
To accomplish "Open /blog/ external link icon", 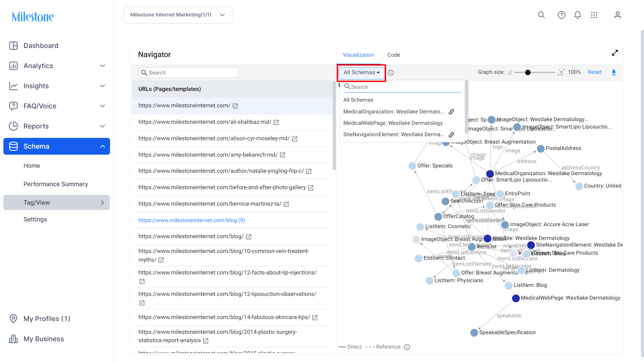I will click(x=249, y=237).
